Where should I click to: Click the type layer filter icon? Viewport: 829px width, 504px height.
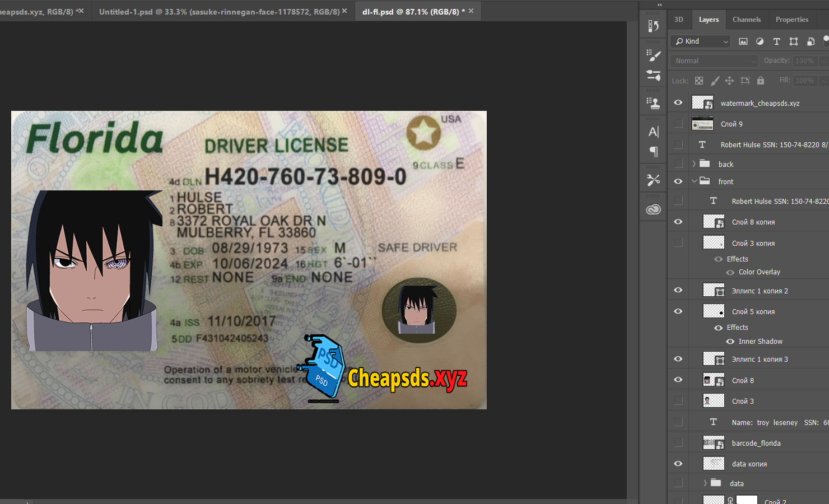point(776,41)
